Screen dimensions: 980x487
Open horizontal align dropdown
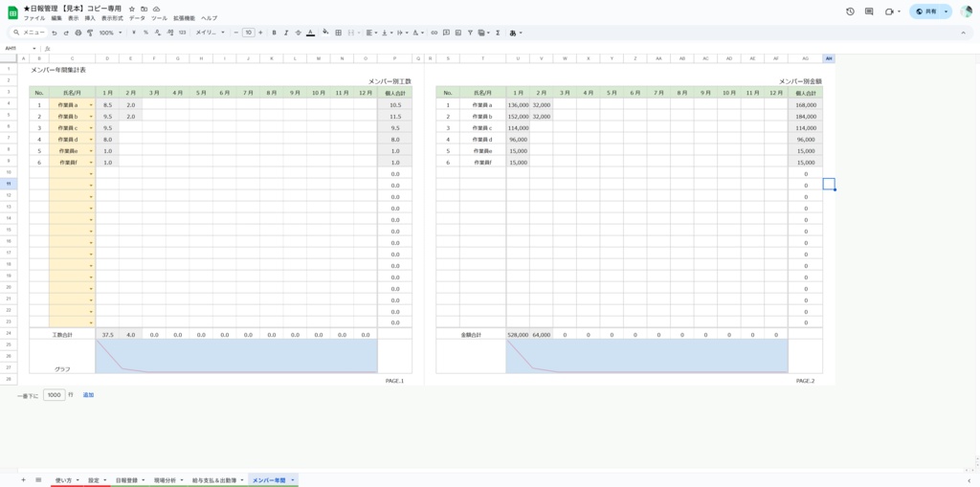370,33
